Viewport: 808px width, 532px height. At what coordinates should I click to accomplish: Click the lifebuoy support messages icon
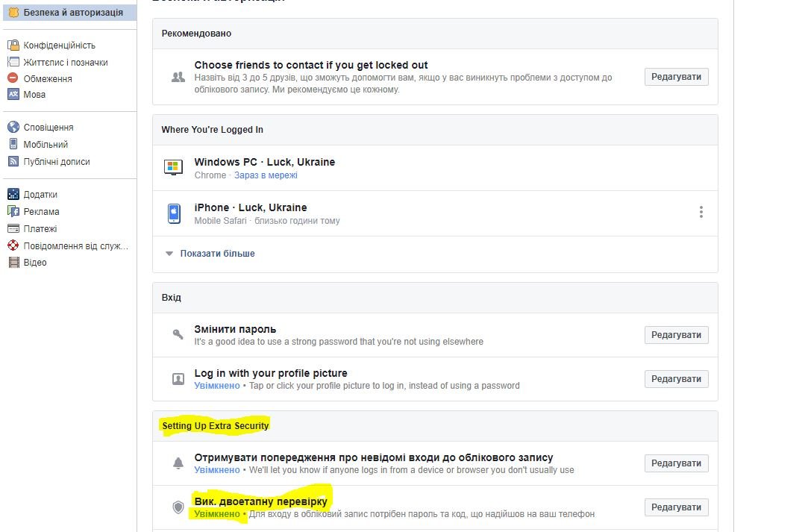pos(13,245)
